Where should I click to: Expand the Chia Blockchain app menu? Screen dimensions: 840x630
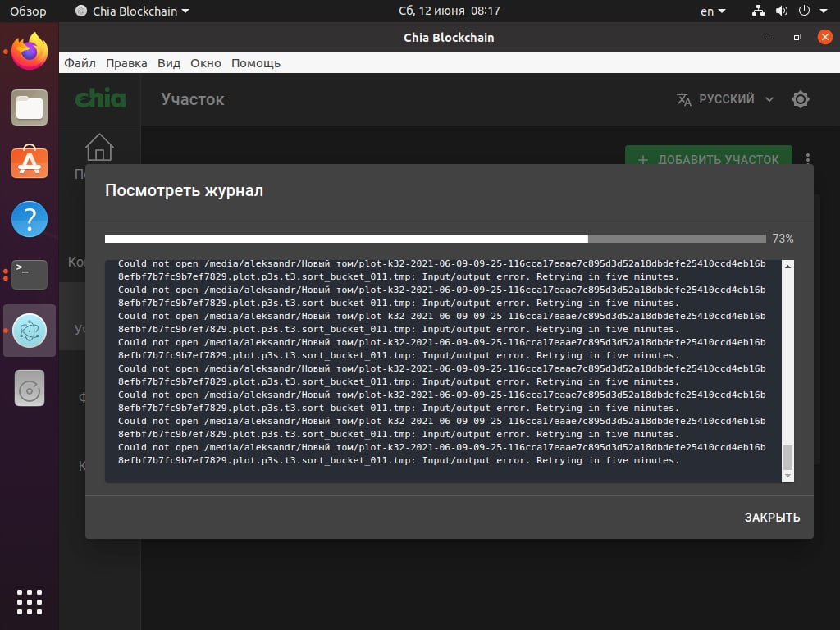click(x=132, y=11)
